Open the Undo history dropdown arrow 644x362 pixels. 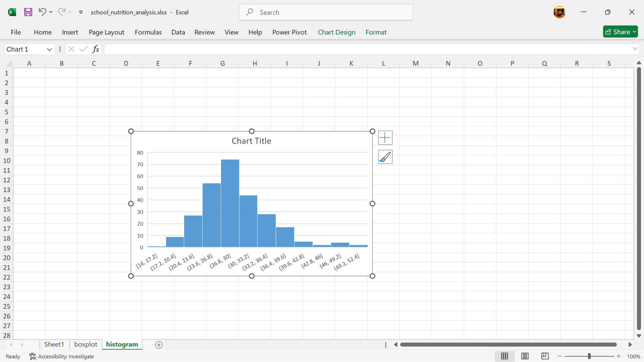pyautogui.click(x=51, y=12)
